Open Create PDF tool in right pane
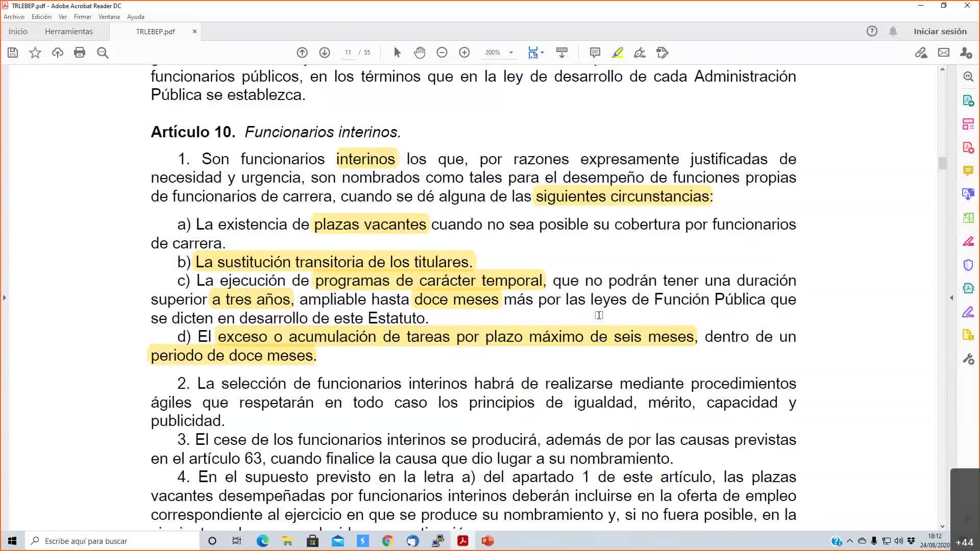This screenshot has height=551, width=980. point(968,147)
